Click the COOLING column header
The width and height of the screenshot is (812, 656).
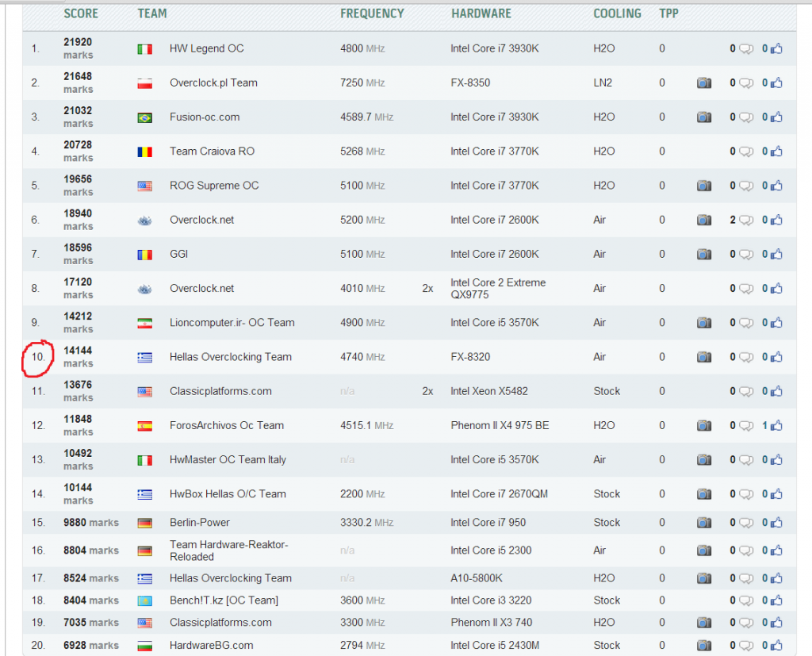[617, 13]
